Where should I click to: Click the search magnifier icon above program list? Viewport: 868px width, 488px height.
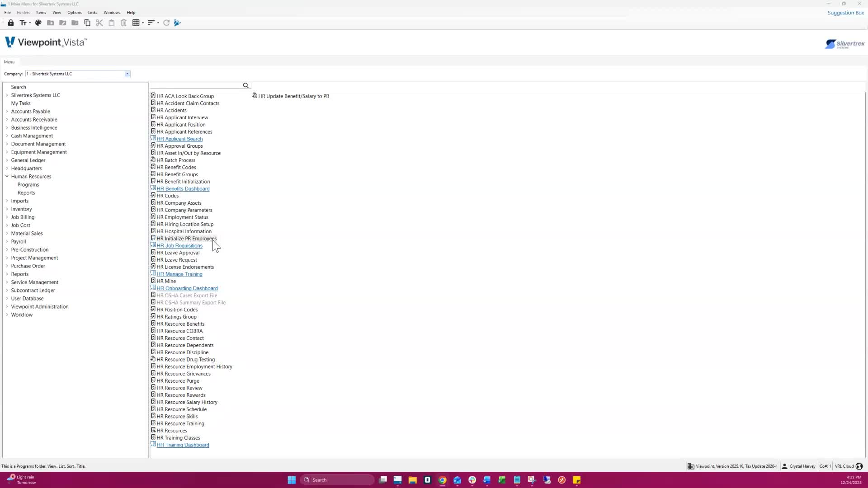click(x=246, y=85)
